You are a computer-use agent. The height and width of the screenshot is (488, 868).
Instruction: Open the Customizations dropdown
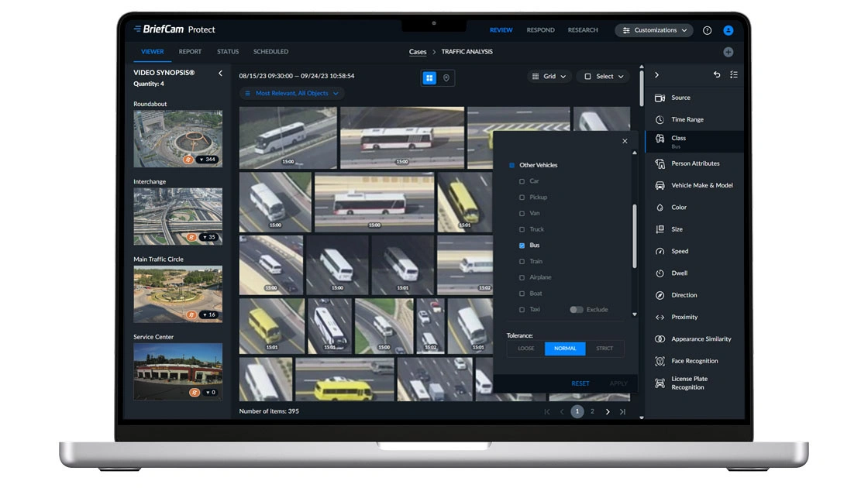click(655, 30)
